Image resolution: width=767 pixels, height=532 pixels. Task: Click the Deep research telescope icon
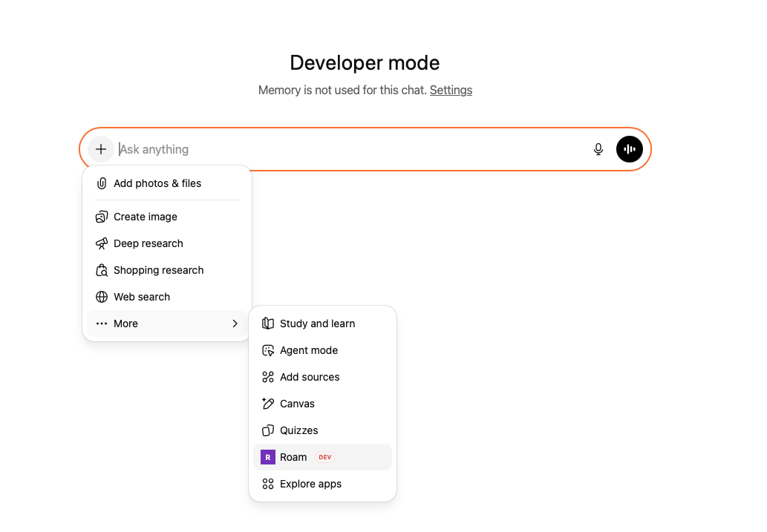click(101, 243)
